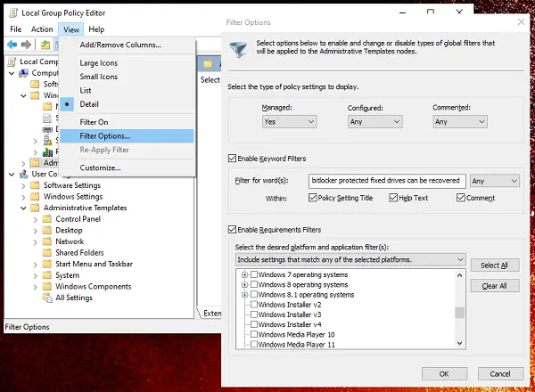
Task: Click the Shared Folders folder icon
Action: [47, 253]
